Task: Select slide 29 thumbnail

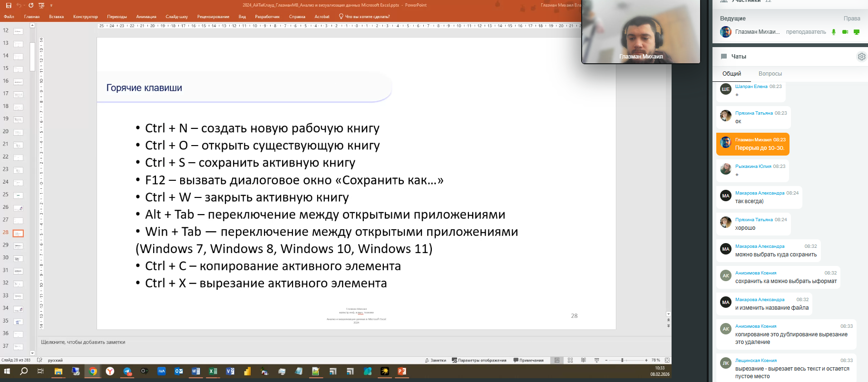Action: pyautogui.click(x=18, y=246)
